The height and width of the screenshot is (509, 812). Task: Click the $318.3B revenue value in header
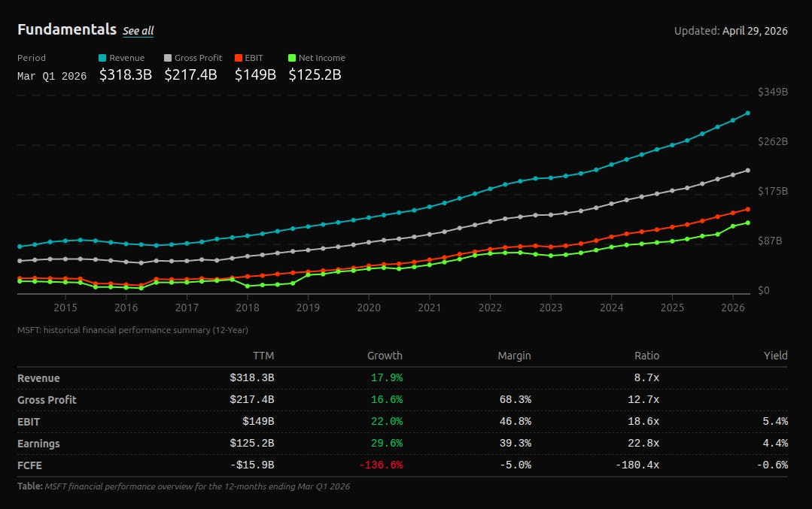(x=126, y=75)
